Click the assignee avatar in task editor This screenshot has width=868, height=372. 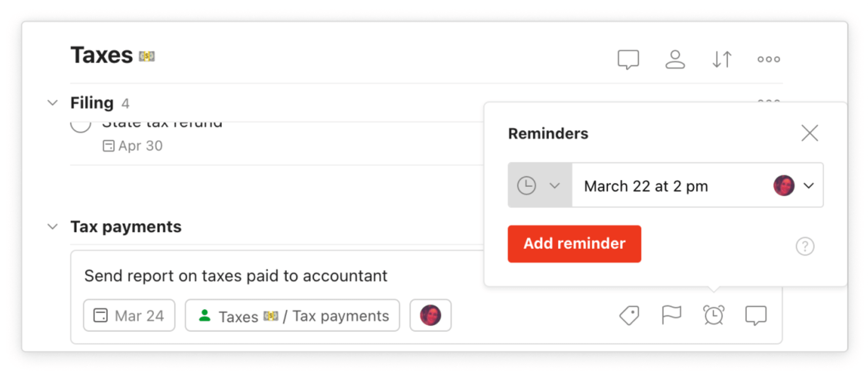[430, 316]
